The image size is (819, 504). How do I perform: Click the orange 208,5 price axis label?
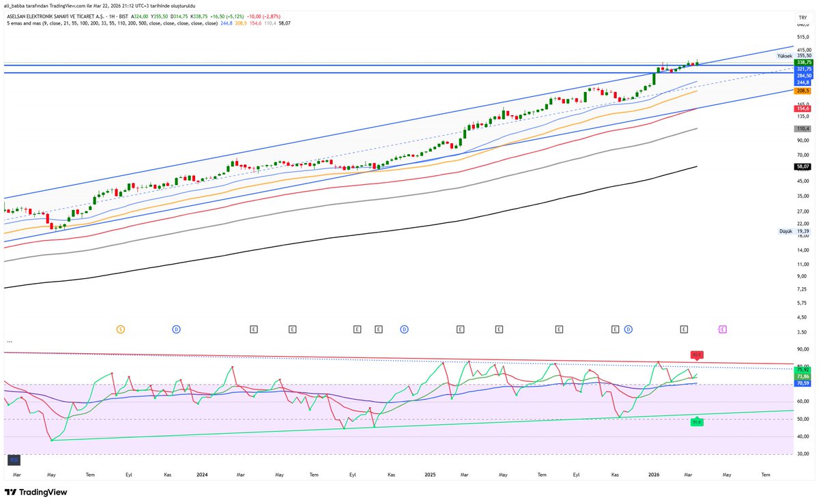(803, 91)
